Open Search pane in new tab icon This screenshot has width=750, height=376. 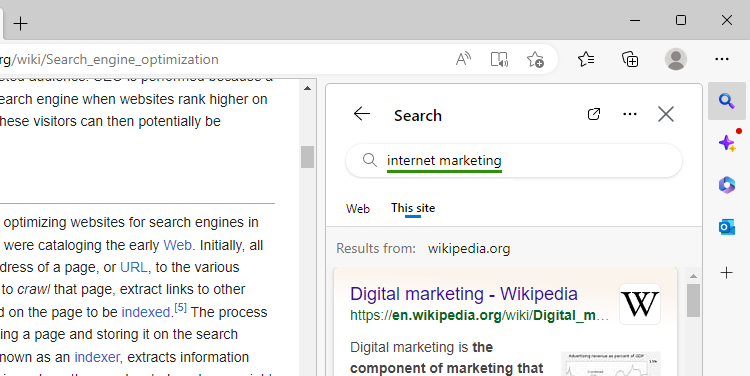[x=594, y=114]
